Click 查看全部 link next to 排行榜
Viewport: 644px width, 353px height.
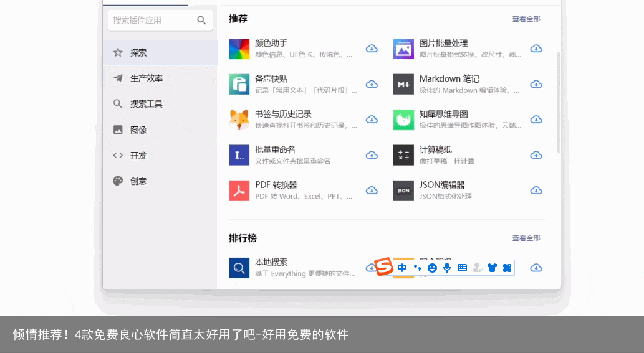(526, 238)
